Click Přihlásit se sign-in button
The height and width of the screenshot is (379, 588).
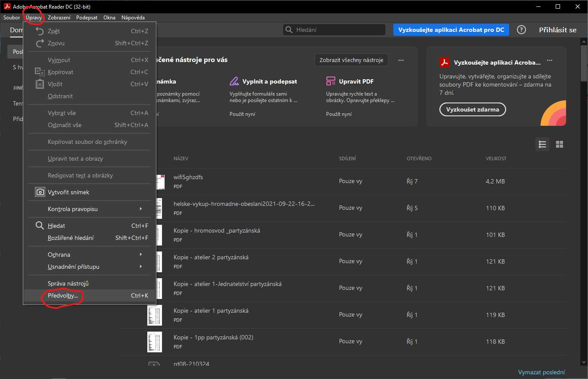tap(557, 30)
